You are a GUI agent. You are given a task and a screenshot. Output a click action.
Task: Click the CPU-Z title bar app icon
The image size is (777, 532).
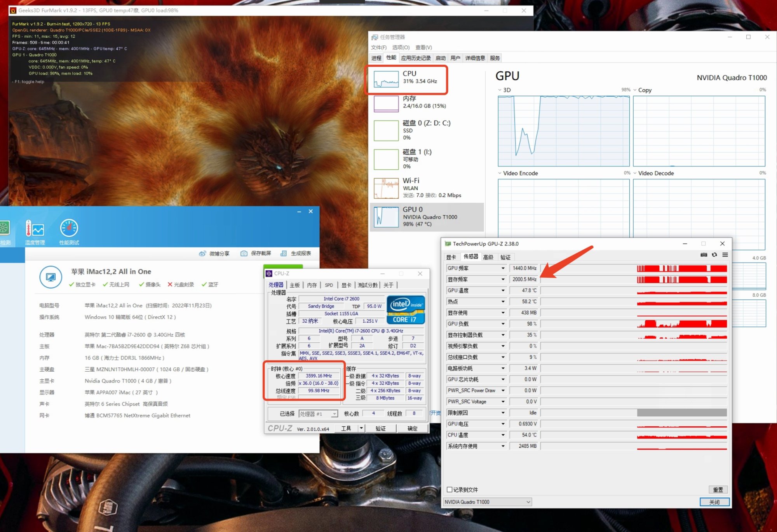pyautogui.click(x=269, y=273)
